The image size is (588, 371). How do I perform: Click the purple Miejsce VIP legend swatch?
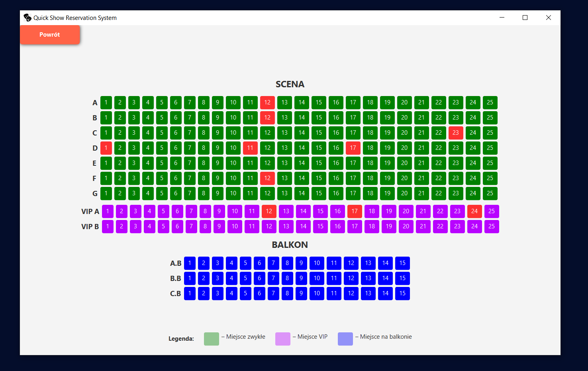coord(283,339)
